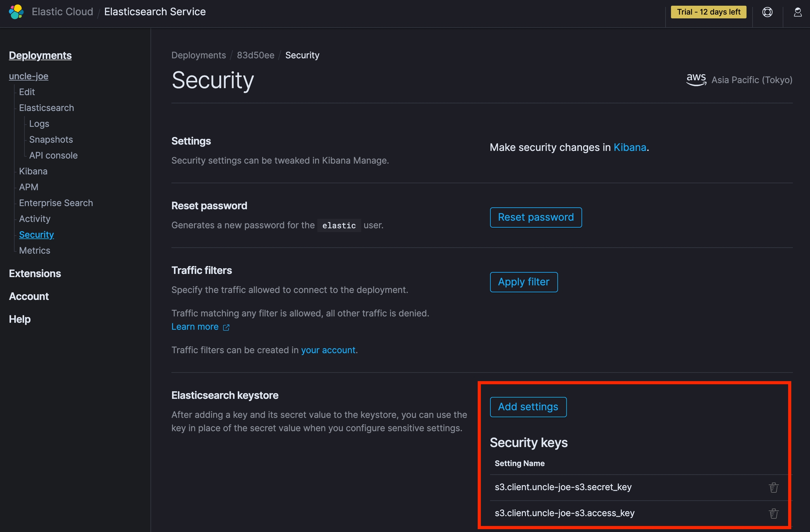Click the Elastic Cloud logo icon

click(x=16, y=12)
